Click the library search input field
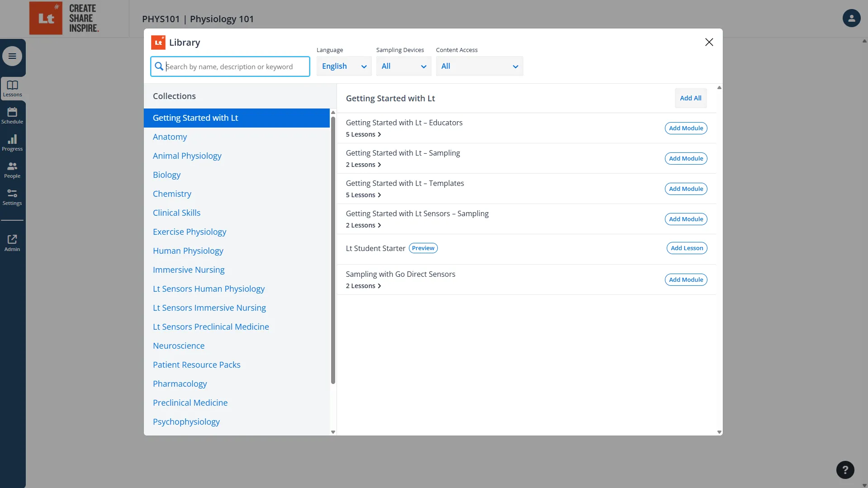The width and height of the screenshot is (868, 488). click(x=230, y=66)
